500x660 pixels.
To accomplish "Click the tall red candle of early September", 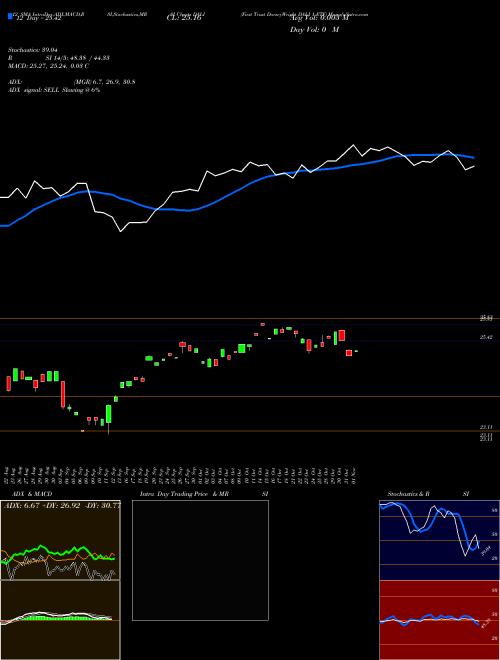I will tap(63, 394).
